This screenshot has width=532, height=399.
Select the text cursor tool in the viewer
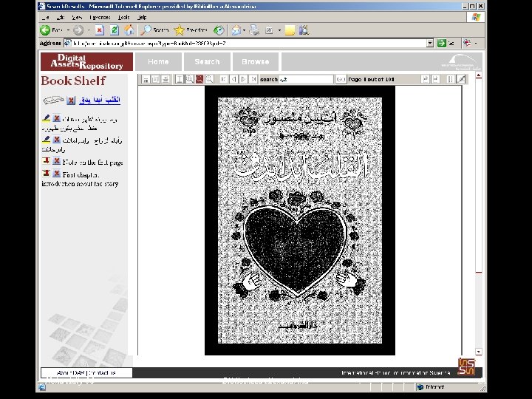pyautogui.click(x=180, y=79)
